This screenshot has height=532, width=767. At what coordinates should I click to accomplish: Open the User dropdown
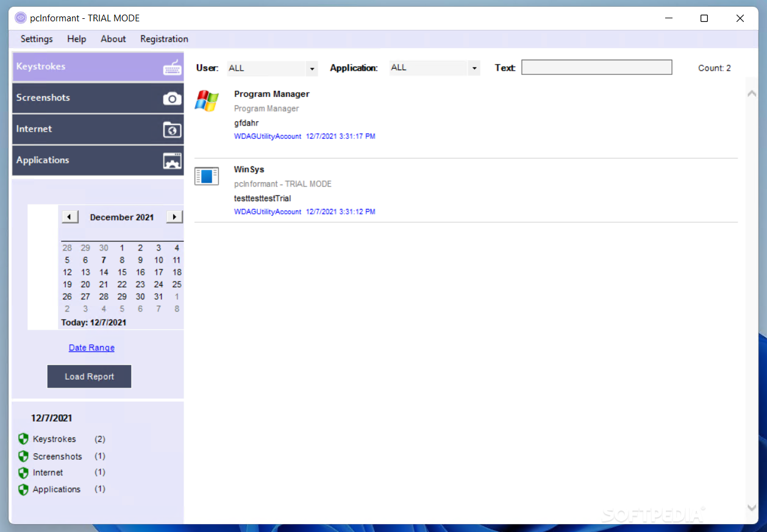pos(312,69)
